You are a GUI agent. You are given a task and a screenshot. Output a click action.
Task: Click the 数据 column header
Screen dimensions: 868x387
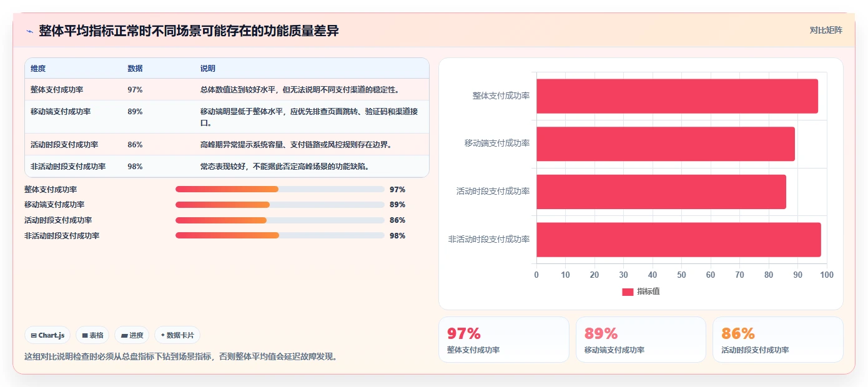[135, 69]
